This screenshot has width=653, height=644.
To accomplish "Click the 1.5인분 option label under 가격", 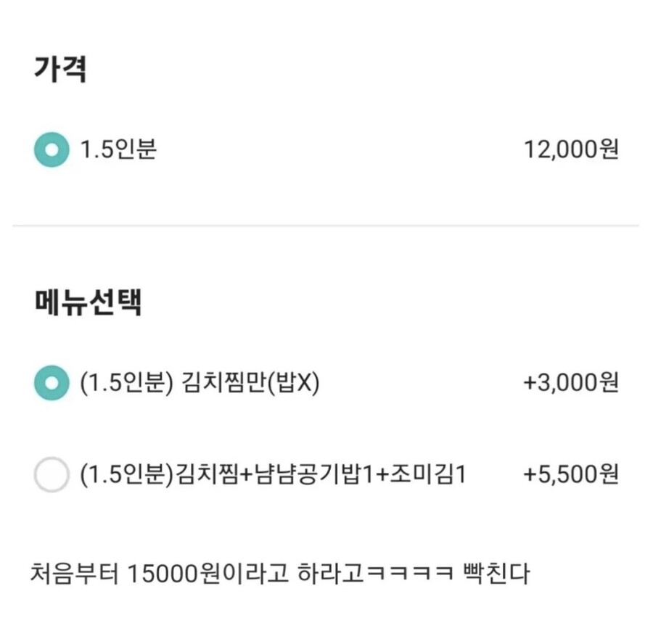I will (x=118, y=150).
